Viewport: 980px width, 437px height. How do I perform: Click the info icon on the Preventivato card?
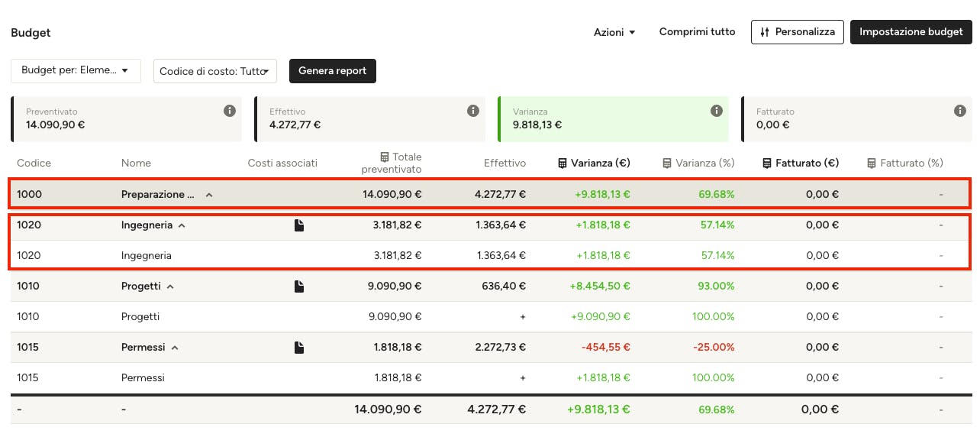(230, 111)
